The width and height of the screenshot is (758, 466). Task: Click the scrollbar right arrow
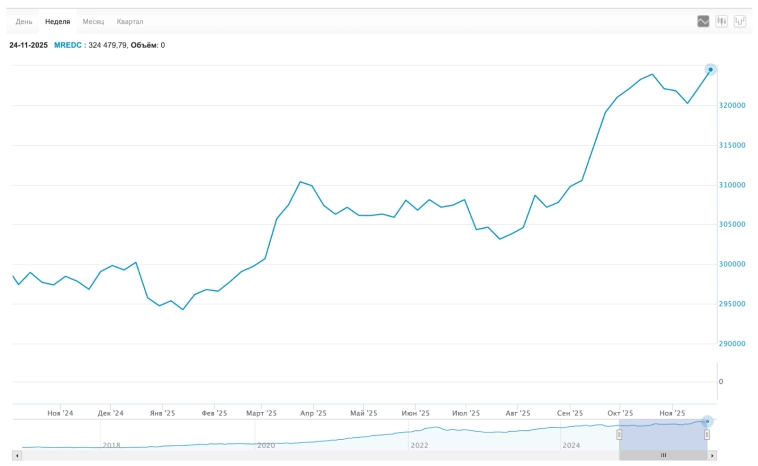(x=712, y=455)
